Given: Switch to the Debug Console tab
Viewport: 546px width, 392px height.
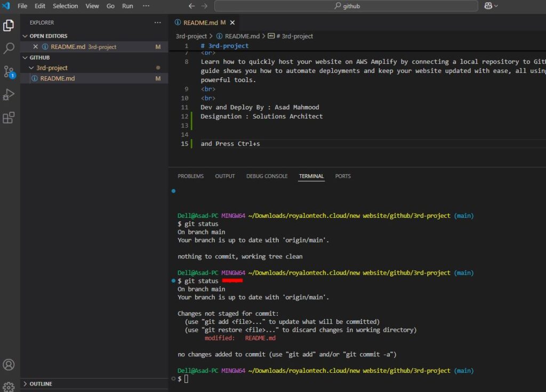Looking at the screenshot, I should point(267,176).
